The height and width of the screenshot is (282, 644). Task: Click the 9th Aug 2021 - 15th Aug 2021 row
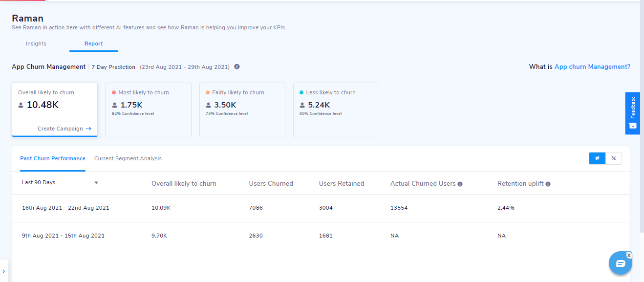[321, 236]
